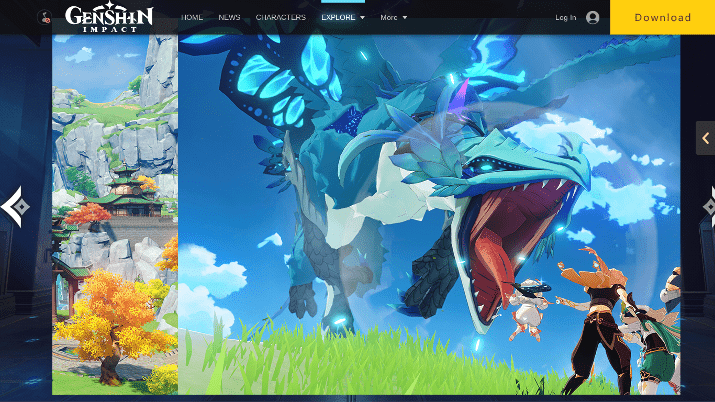
Task: Click the main dragon battle image
Action: [429, 215]
